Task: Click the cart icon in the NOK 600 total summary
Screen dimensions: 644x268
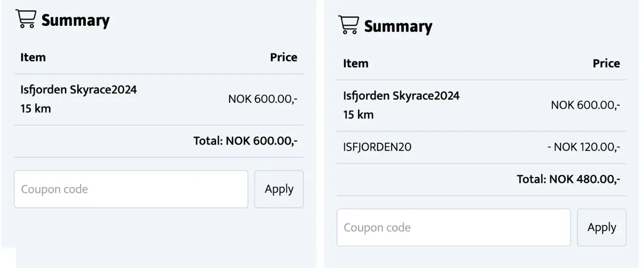Action: (x=26, y=19)
